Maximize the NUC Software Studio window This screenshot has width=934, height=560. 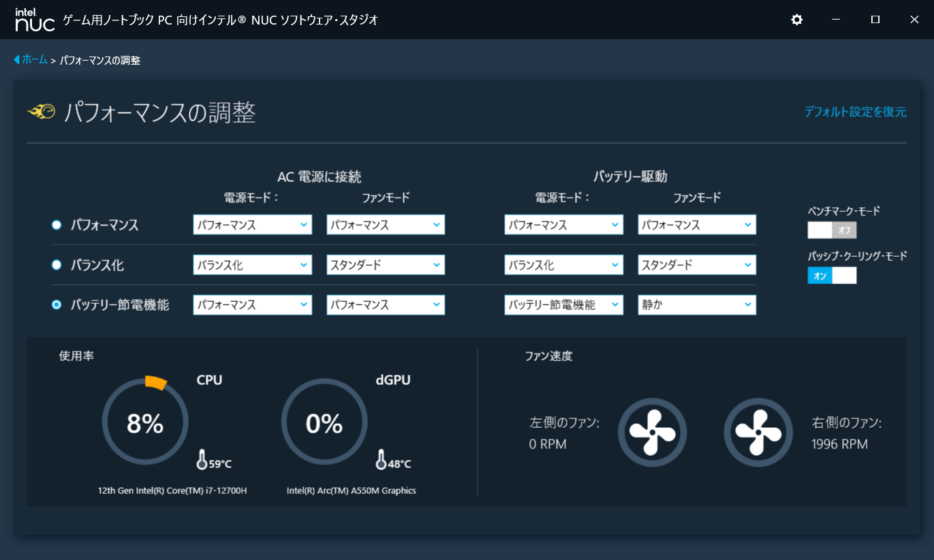click(x=875, y=20)
